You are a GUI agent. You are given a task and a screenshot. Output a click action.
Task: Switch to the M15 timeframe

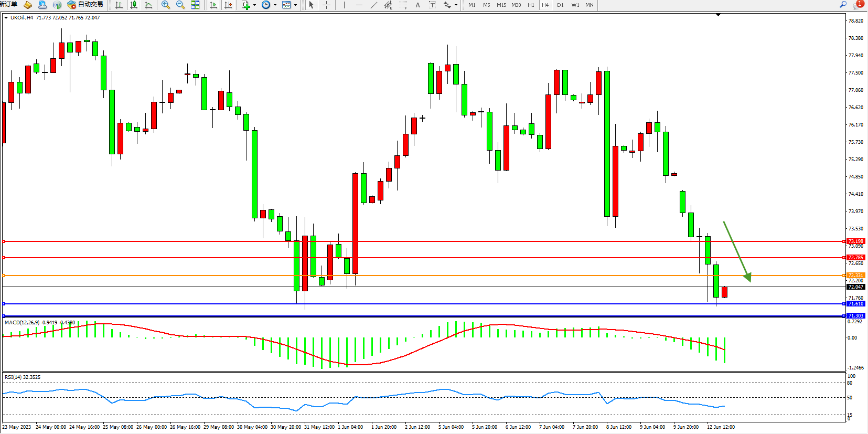tap(501, 5)
